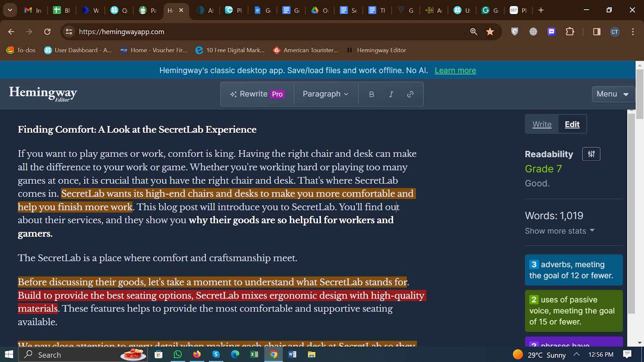Image resolution: width=644 pixels, height=362 pixels.
Task: Click the red highlighted sentence 'Build to provide'
Action: pyautogui.click(x=221, y=302)
